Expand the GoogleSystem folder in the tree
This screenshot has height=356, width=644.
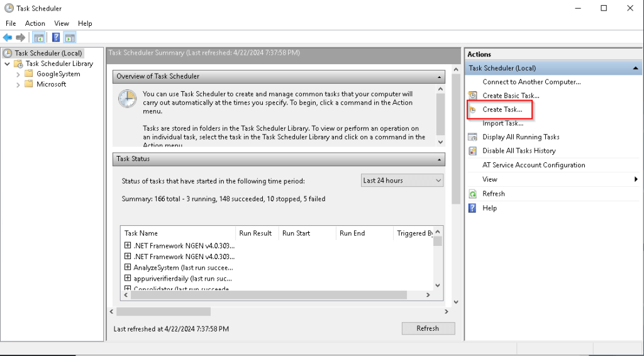(x=18, y=74)
